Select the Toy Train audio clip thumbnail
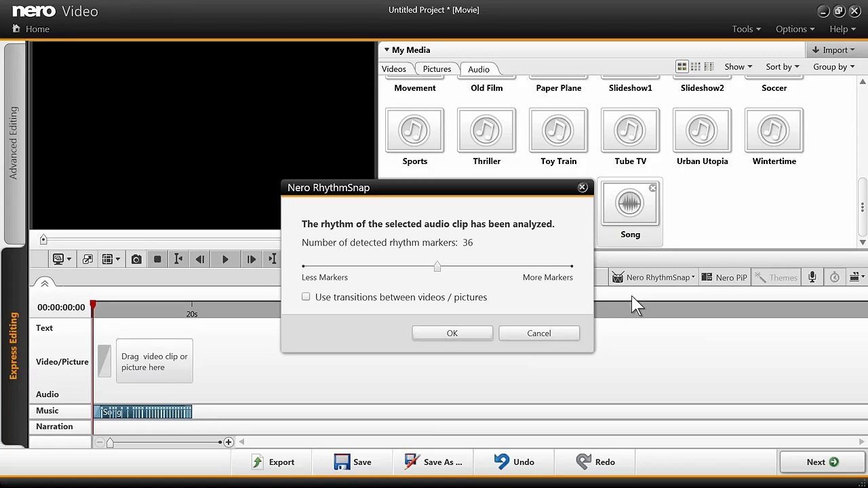 559,130
